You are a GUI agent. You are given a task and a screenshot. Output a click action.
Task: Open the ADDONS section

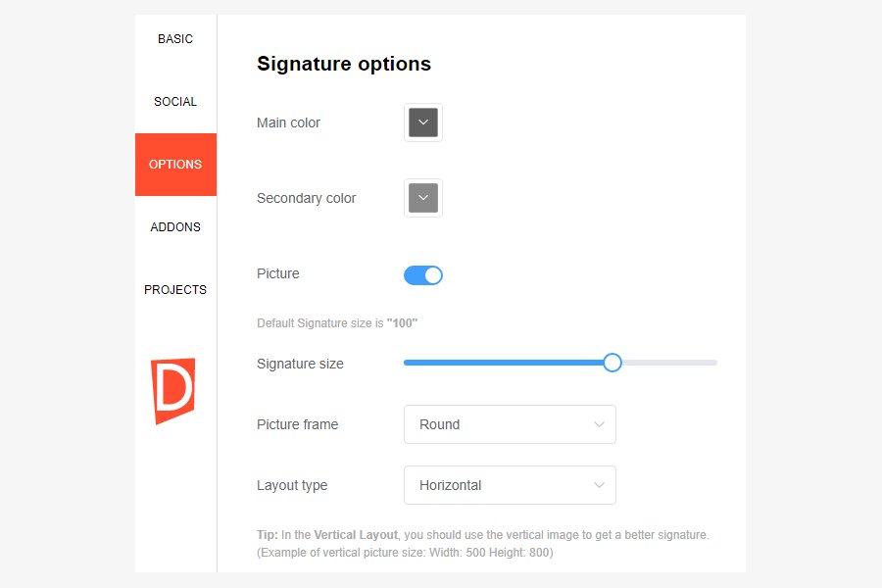pyautogui.click(x=174, y=226)
